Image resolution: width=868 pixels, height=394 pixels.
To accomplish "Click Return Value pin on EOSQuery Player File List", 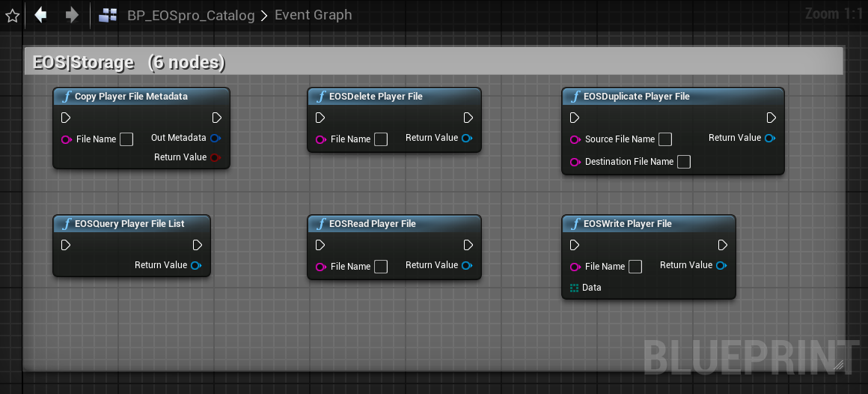I will [x=197, y=265].
